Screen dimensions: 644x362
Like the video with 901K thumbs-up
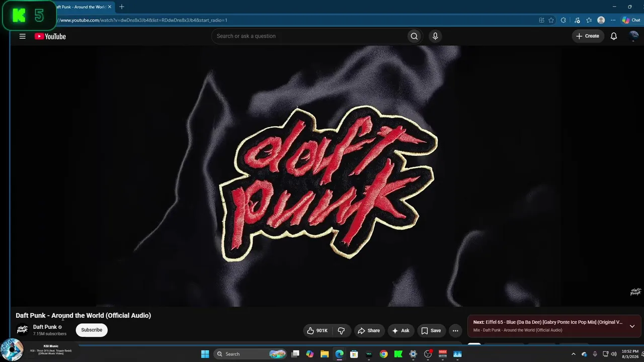point(317,330)
